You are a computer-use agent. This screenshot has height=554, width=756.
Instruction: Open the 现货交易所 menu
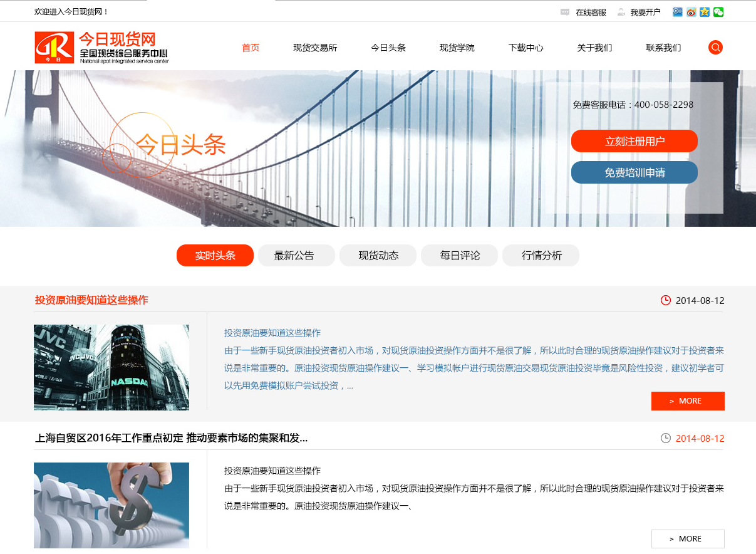[x=314, y=47]
